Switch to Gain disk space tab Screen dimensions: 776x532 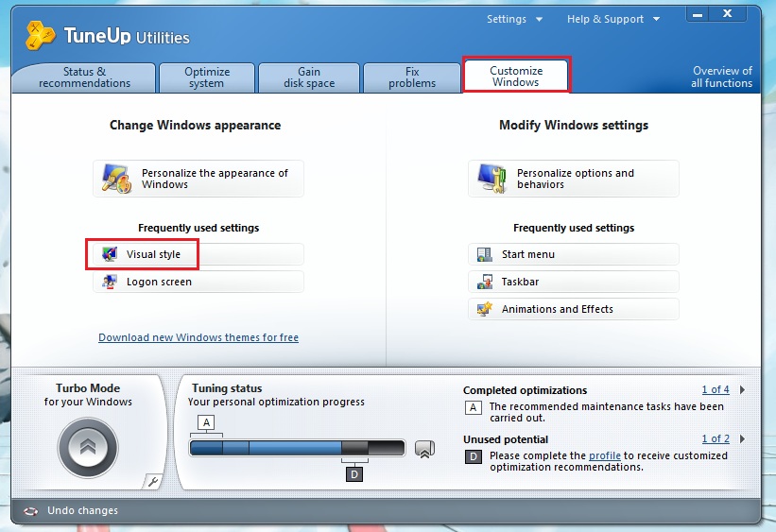[x=309, y=77]
